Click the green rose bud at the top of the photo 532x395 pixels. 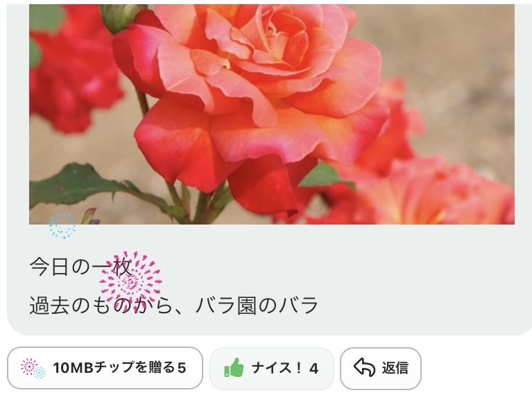click(x=122, y=17)
